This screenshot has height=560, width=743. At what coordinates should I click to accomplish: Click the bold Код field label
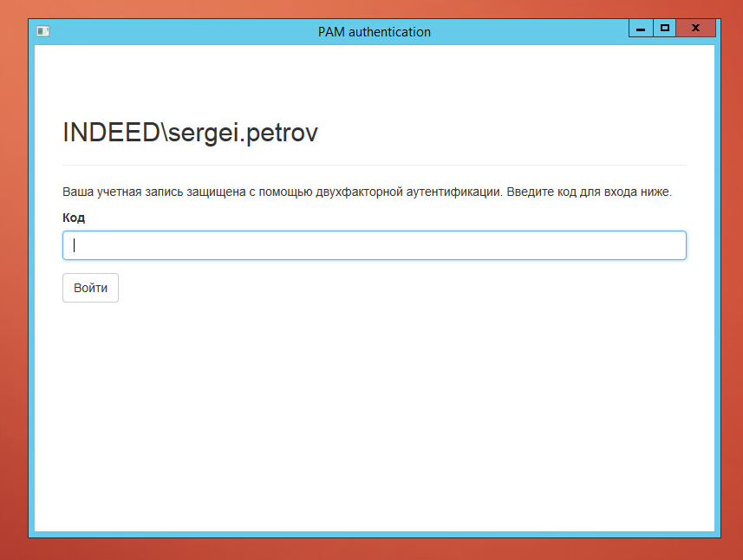pos(74,218)
